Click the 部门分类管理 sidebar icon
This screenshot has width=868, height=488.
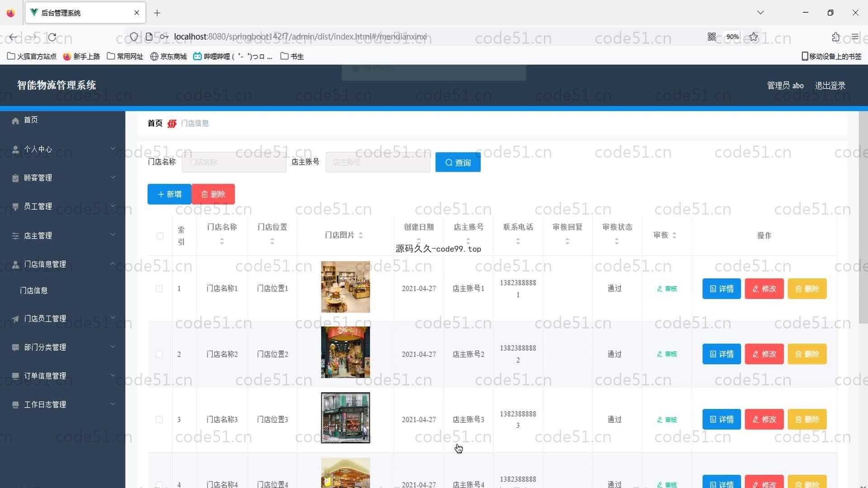(x=15, y=347)
